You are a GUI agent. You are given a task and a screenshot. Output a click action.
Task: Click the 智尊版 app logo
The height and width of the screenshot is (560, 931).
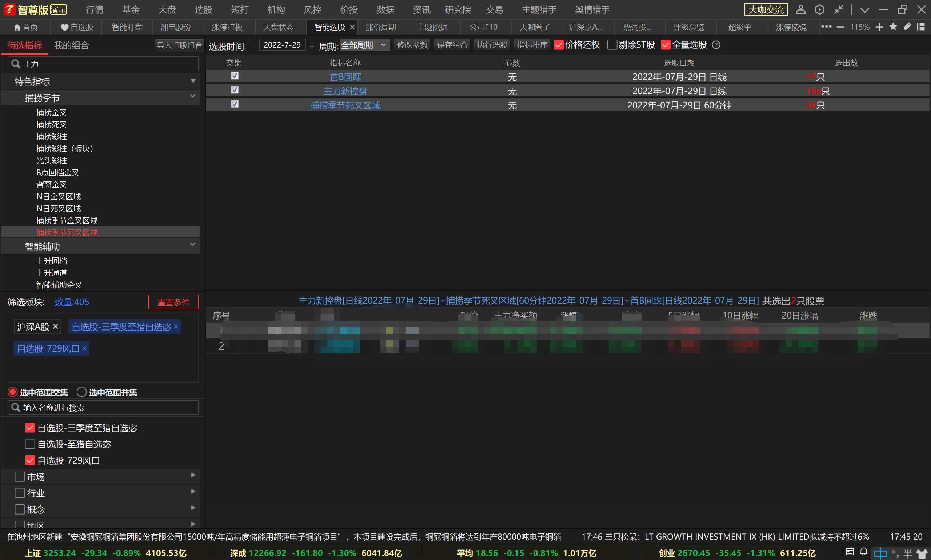(10, 9)
